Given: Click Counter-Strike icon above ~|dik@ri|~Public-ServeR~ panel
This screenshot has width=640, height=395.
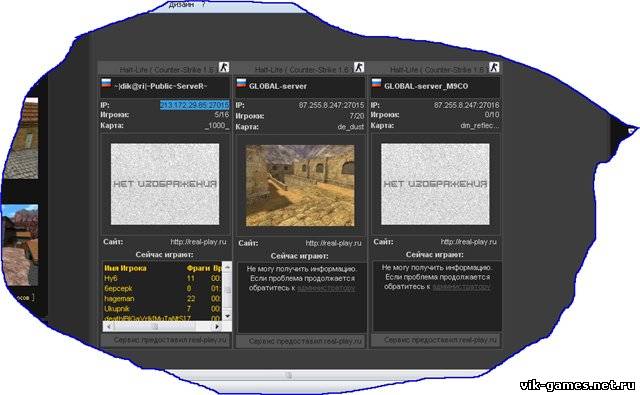Looking at the screenshot, I should (x=224, y=68).
